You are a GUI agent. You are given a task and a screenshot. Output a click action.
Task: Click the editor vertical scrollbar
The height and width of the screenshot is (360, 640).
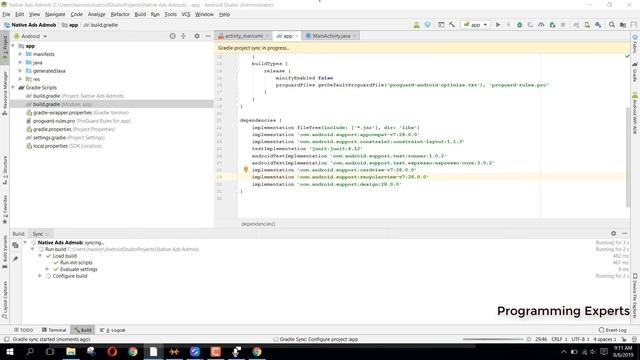pos(628,157)
